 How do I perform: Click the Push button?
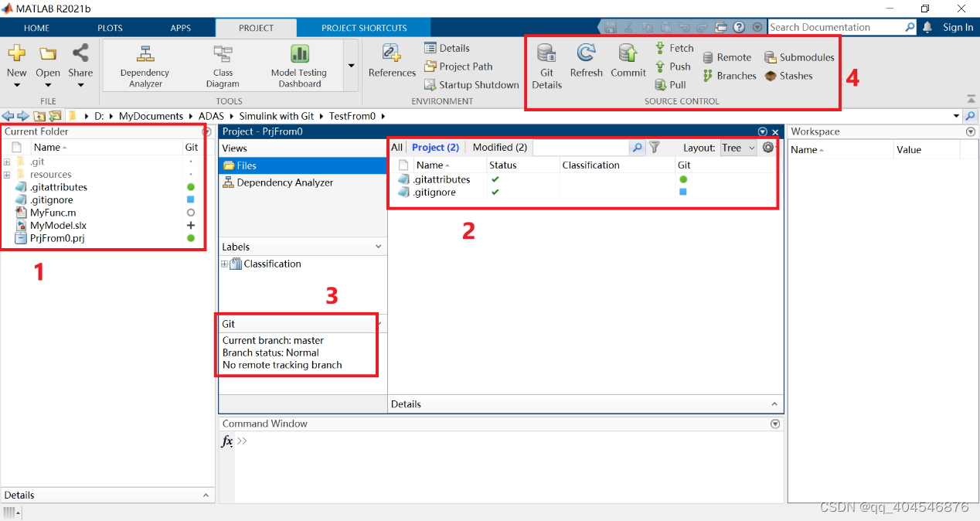click(x=672, y=66)
